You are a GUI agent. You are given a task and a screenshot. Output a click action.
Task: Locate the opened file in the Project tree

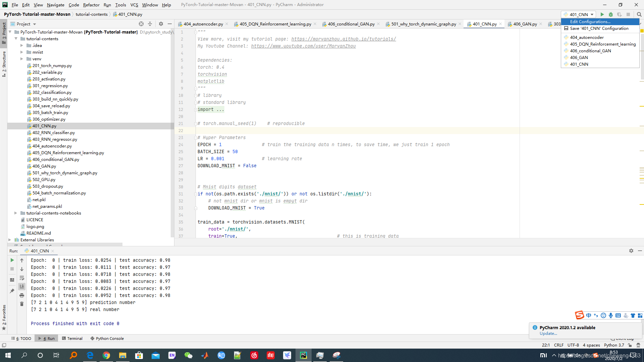141,24
